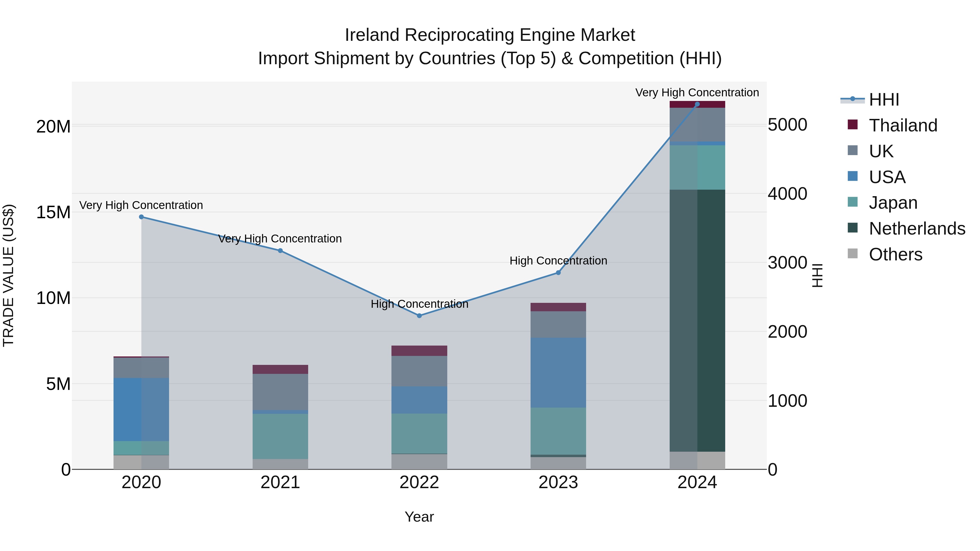Click the 5000 HHI axis tick label
The height and width of the screenshot is (551, 980).
[x=788, y=124]
